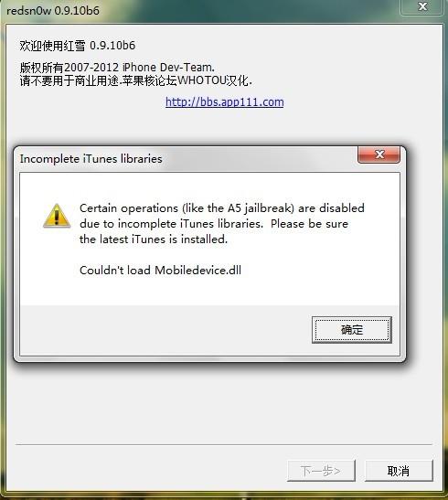Click the 请不要用于商业用途 notice line

click(136, 80)
